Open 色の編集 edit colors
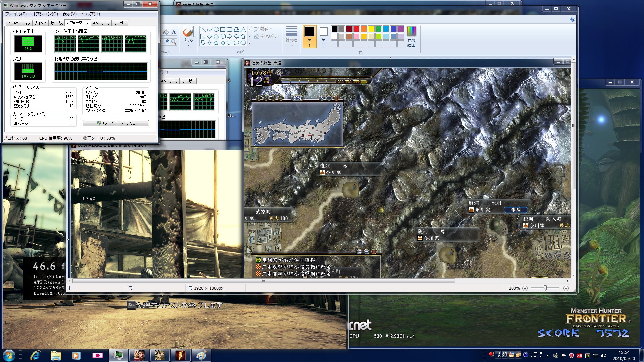 pos(411,37)
